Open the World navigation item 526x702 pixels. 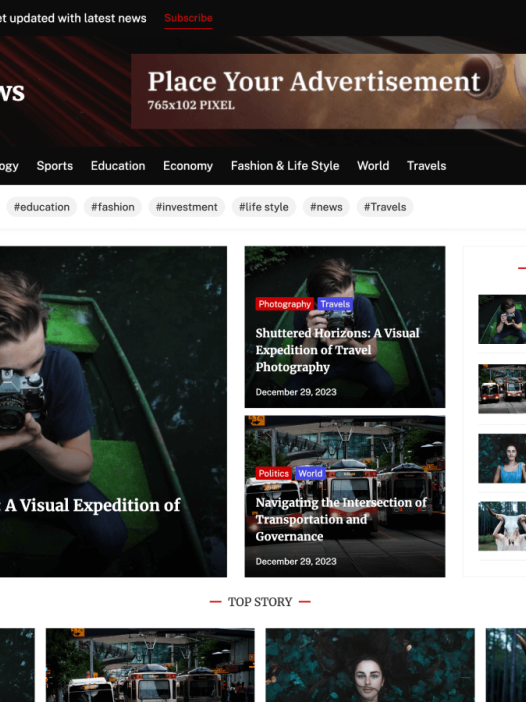tap(373, 166)
